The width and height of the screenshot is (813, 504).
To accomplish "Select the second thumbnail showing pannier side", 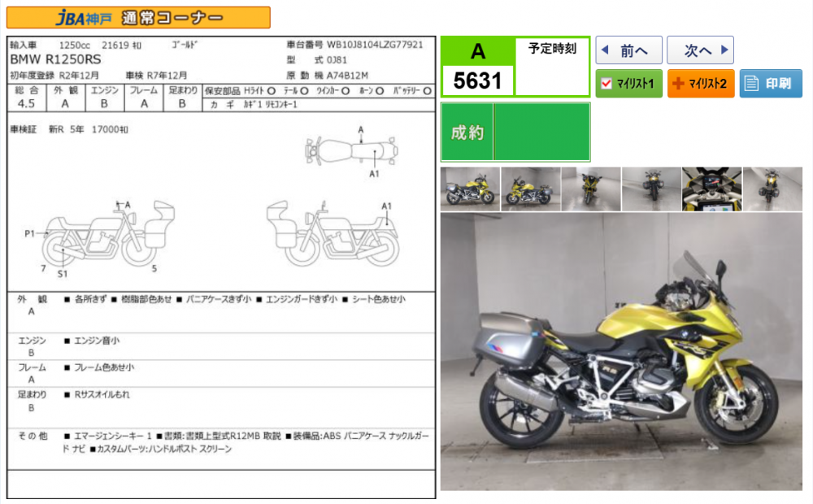I will (530, 189).
